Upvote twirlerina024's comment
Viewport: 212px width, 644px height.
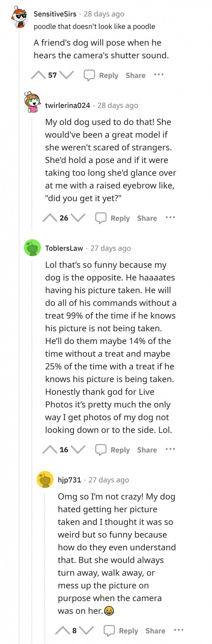click(50, 218)
